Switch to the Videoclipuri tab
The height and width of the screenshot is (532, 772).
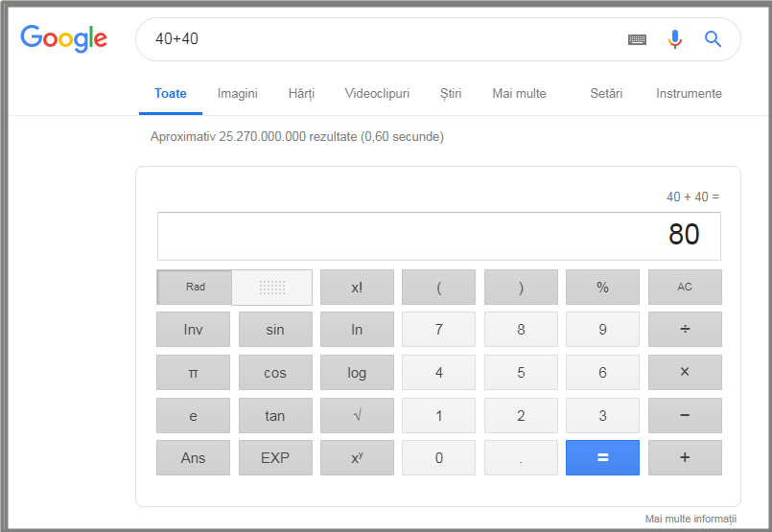coord(377,94)
